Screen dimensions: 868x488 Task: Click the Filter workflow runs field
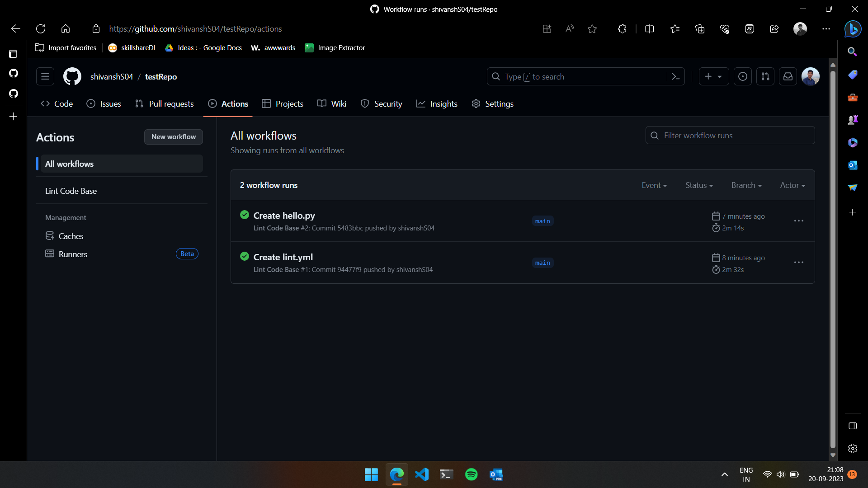(730, 135)
